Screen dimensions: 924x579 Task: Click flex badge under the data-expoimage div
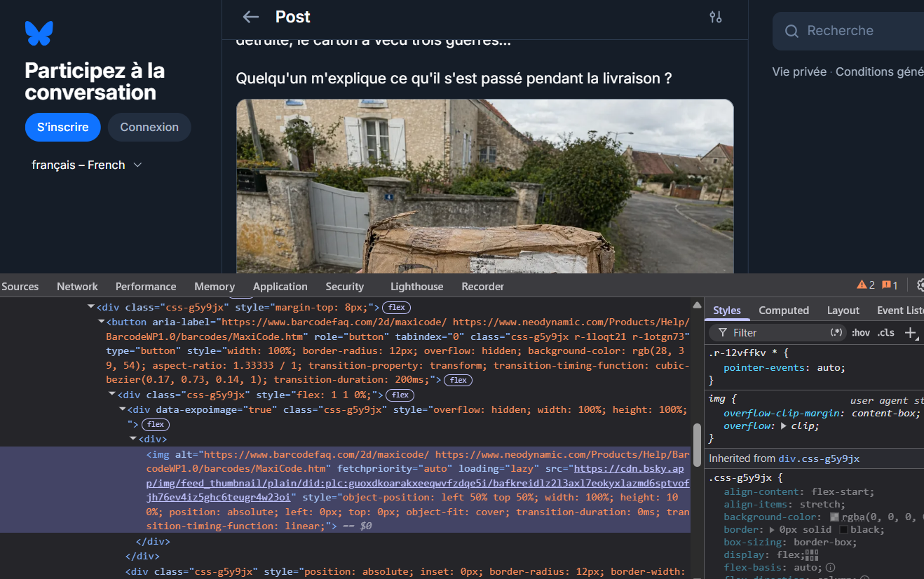coord(155,424)
